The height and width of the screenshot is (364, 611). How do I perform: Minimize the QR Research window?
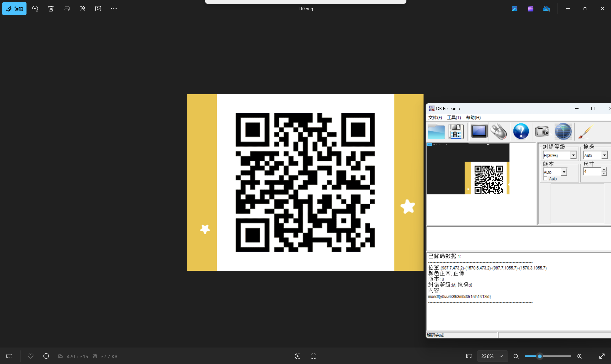(x=577, y=109)
